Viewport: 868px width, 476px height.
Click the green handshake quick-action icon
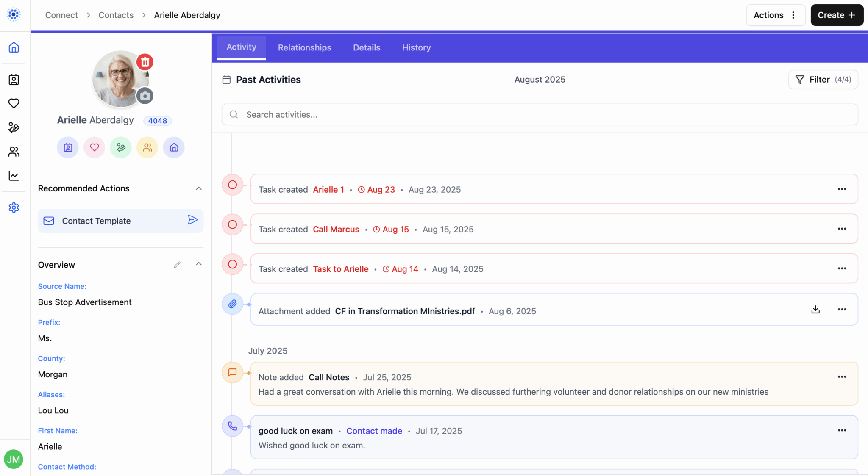tap(121, 147)
